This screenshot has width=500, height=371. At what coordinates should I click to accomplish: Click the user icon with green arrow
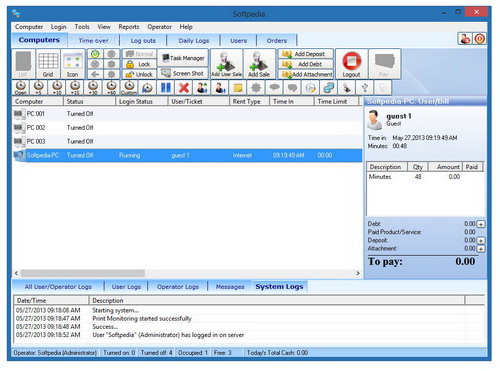pos(202,88)
